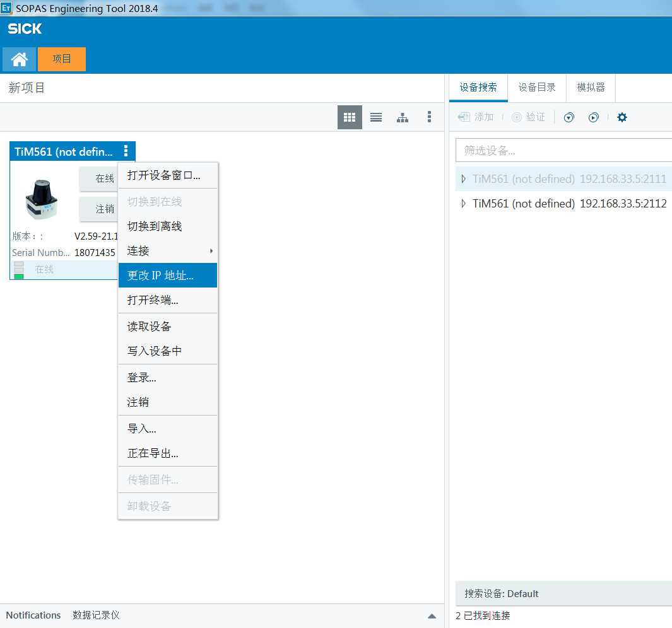Choose 打开终端... menu entry

point(168,300)
